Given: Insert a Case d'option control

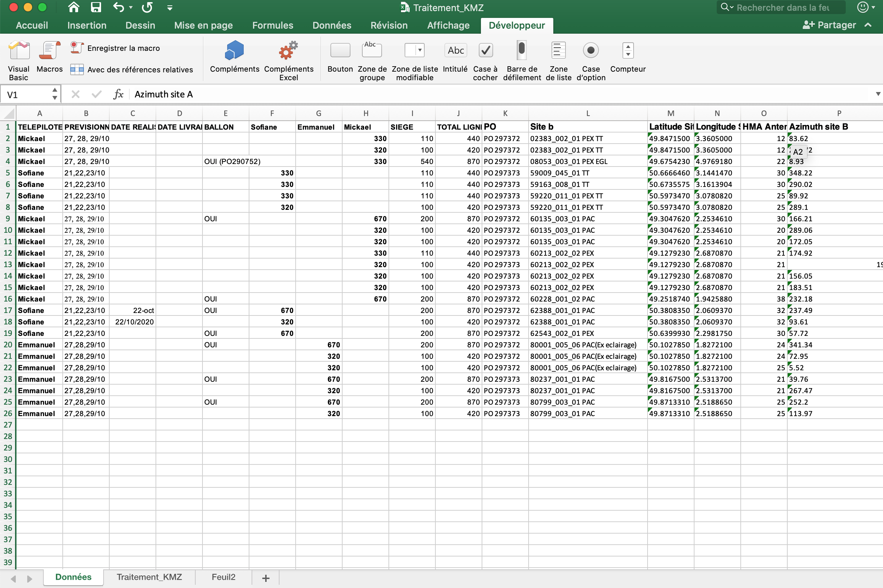Looking at the screenshot, I should pos(591,60).
